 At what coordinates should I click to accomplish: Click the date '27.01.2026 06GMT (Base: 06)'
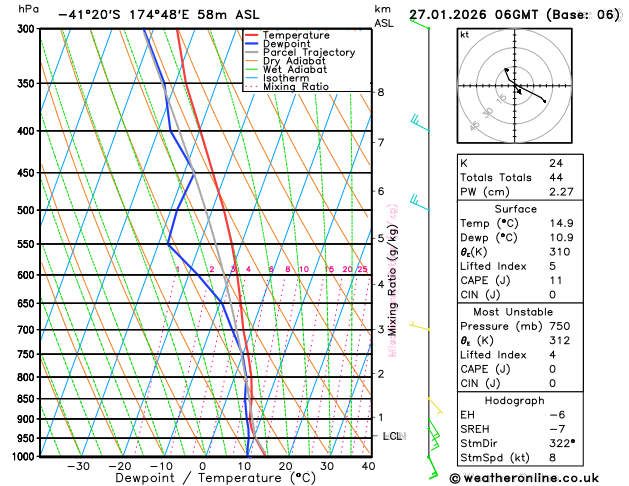(515, 15)
